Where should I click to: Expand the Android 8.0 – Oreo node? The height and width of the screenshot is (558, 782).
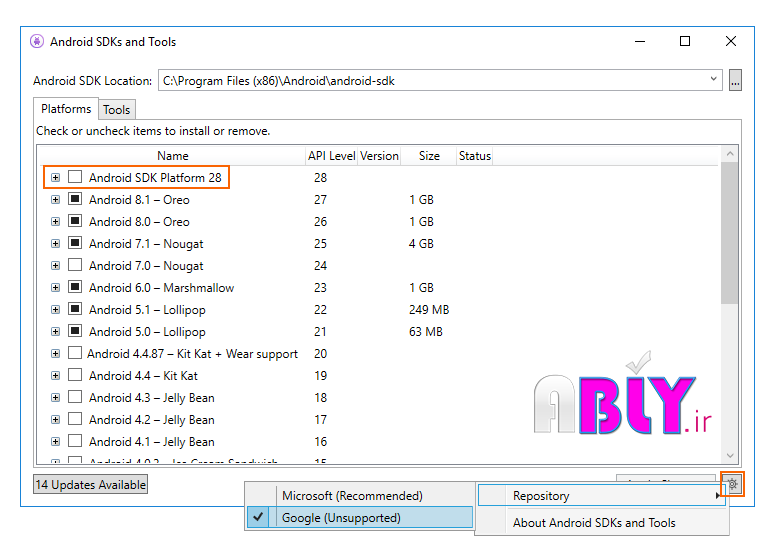point(55,221)
